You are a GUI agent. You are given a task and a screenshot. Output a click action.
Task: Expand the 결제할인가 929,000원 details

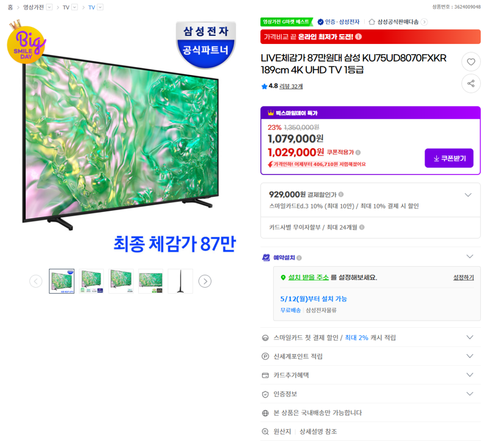(x=468, y=195)
